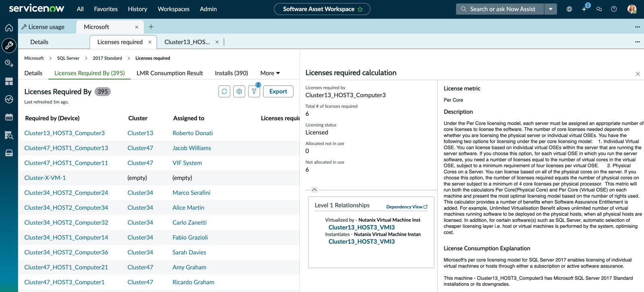Open the analytics pulse sidebar icon
This screenshot has width=644, height=292.
click(x=9, y=99)
